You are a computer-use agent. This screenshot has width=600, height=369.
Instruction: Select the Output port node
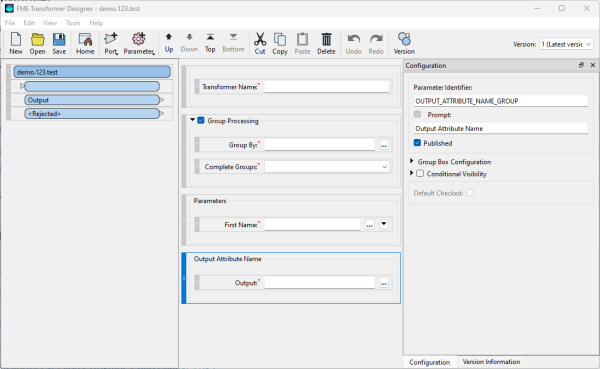[x=92, y=100]
